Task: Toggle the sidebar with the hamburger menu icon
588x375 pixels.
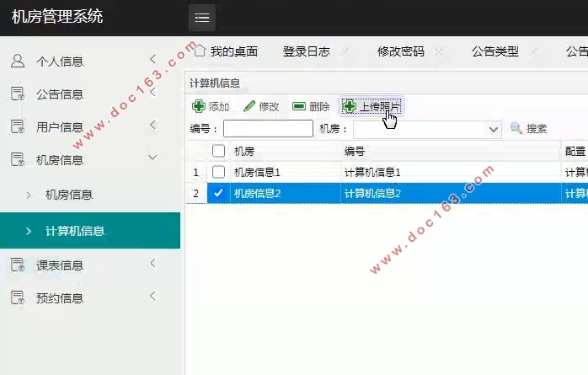Action: pyautogui.click(x=202, y=18)
